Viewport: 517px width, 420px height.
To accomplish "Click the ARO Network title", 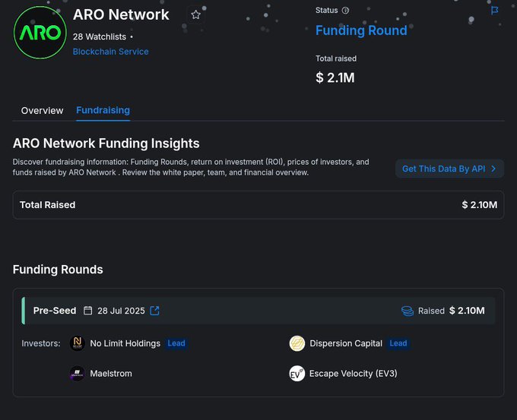I will click(121, 14).
